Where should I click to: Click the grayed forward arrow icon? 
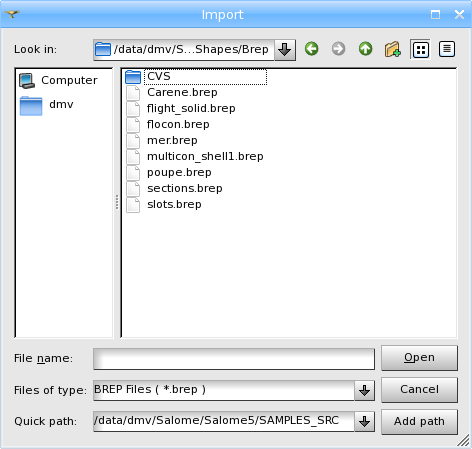(x=338, y=49)
